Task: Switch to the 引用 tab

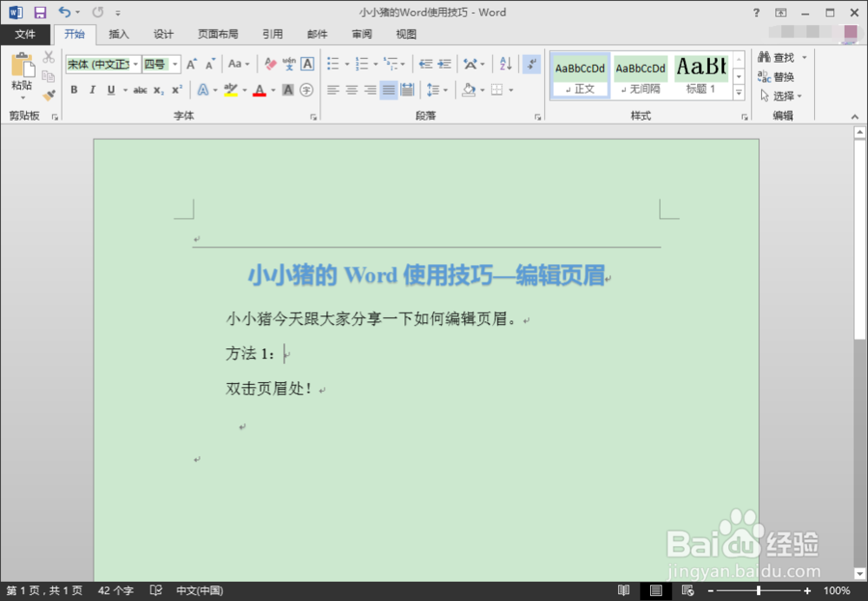Action: (x=273, y=35)
